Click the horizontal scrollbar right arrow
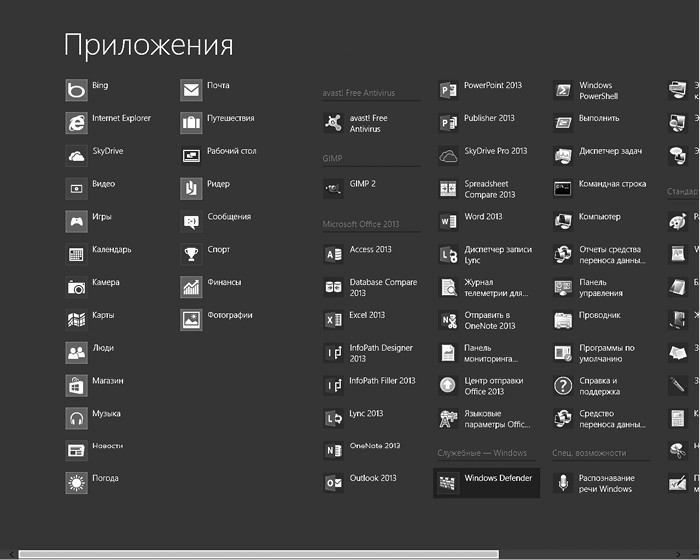The image size is (700, 560). 691,554
